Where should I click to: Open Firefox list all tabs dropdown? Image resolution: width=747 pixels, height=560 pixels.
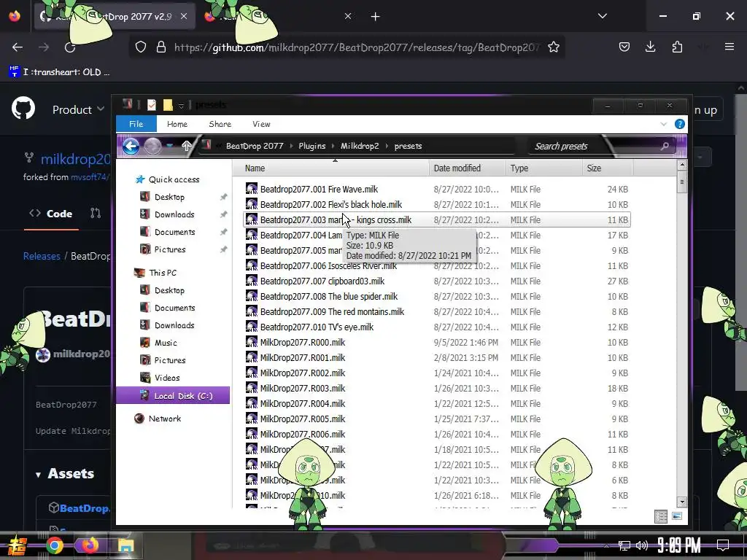(x=603, y=16)
